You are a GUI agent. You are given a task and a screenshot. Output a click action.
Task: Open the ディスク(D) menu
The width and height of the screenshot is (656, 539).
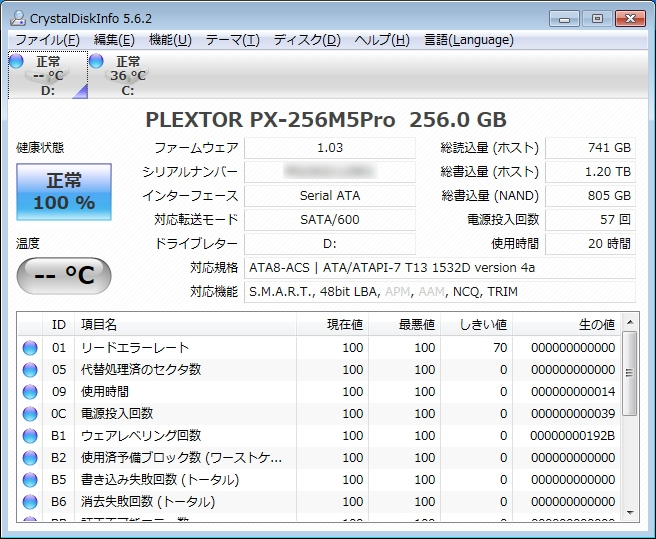(307, 40)
